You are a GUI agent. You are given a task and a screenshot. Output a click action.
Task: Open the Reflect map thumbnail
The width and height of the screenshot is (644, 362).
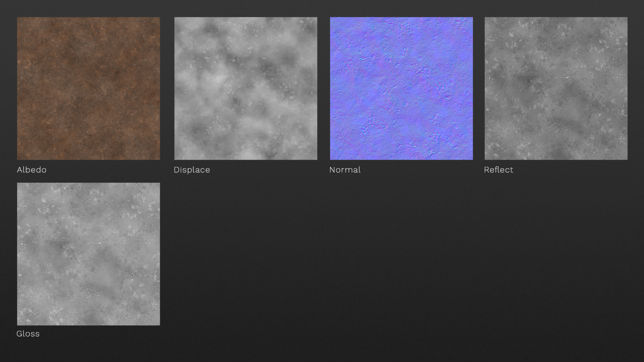556,88
